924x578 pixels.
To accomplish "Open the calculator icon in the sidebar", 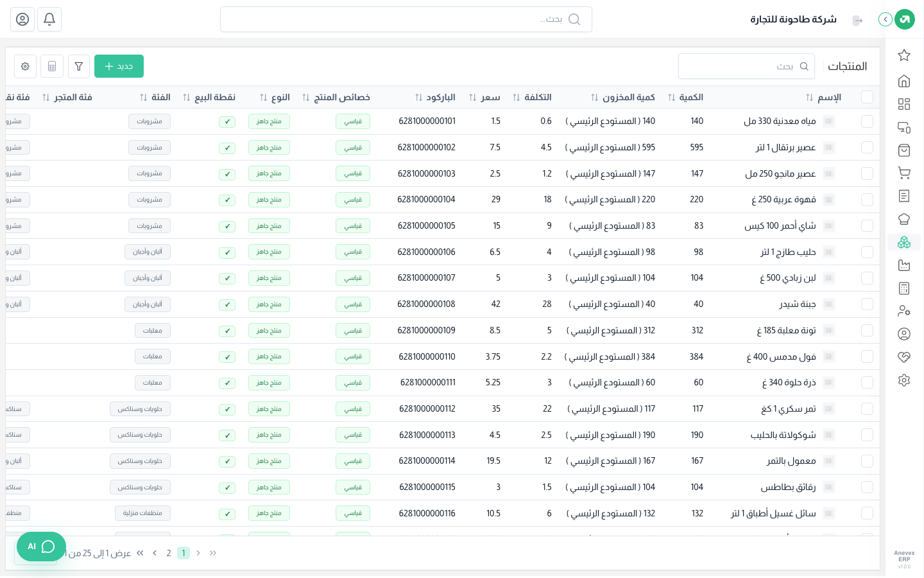I will tap(904, 288).
